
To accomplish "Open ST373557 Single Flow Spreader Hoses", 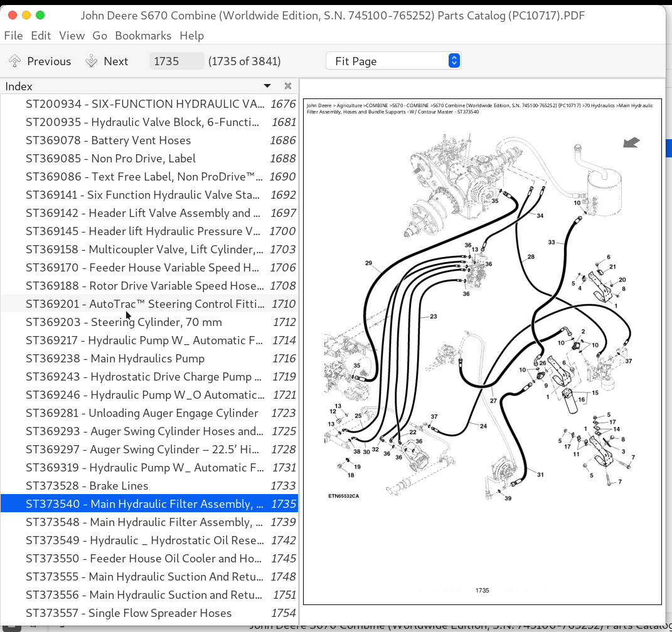I will coord(129,613).
